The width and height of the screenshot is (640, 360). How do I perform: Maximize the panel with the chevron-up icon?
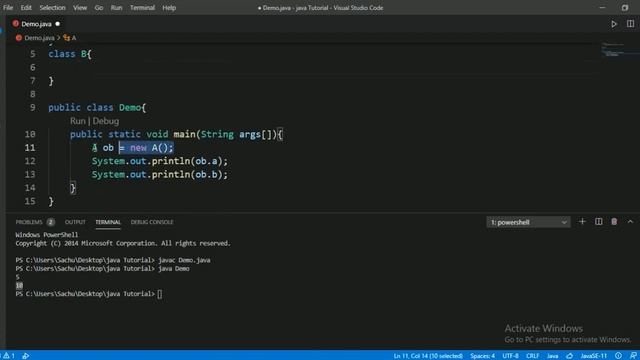pos(630,222)
